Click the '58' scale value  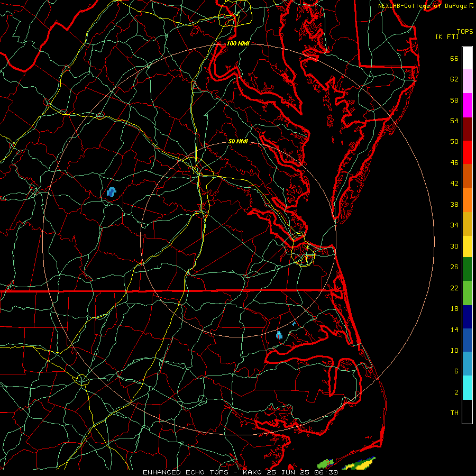[454, 100]
